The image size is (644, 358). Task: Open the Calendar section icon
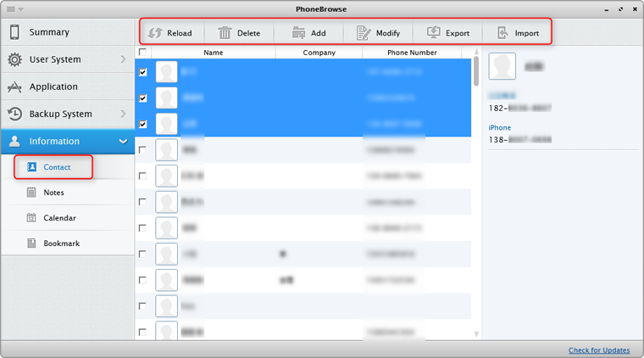pyautogui.click(x=31, y=218)
